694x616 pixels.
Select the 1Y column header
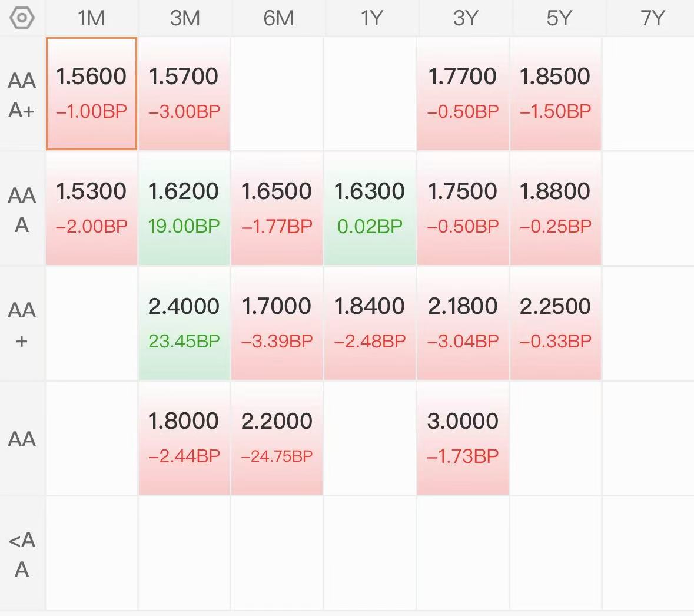(371, 18)
